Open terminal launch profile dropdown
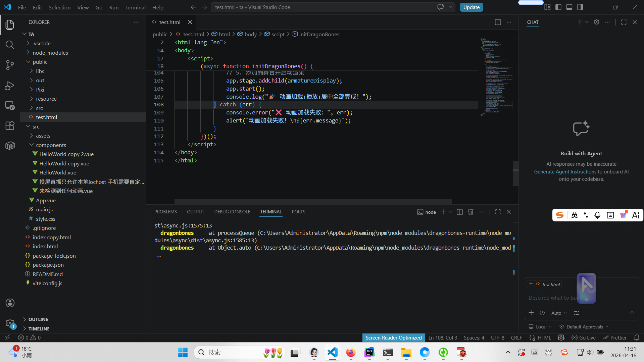Image resolution: width=644 pixels, height=362 pixels. 450,212
